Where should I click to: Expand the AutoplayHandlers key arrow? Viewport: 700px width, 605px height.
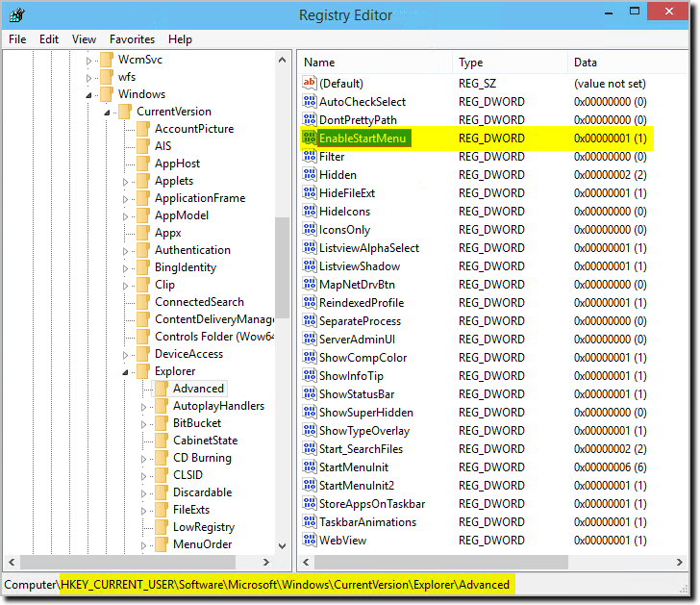tap(144, 407)
